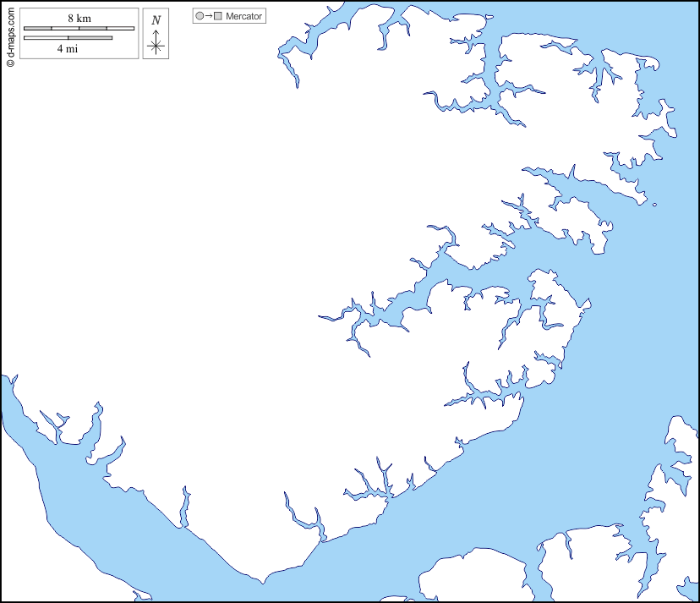Click the 4 mi scale bar
The width and height of the screenshot is (700, 603).
(x=68, y=37)
